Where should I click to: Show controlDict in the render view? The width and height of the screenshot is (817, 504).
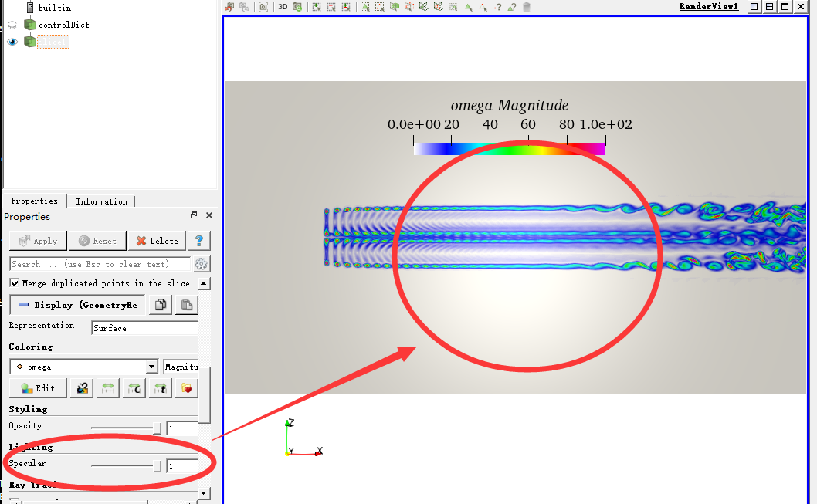pos(12,25)
